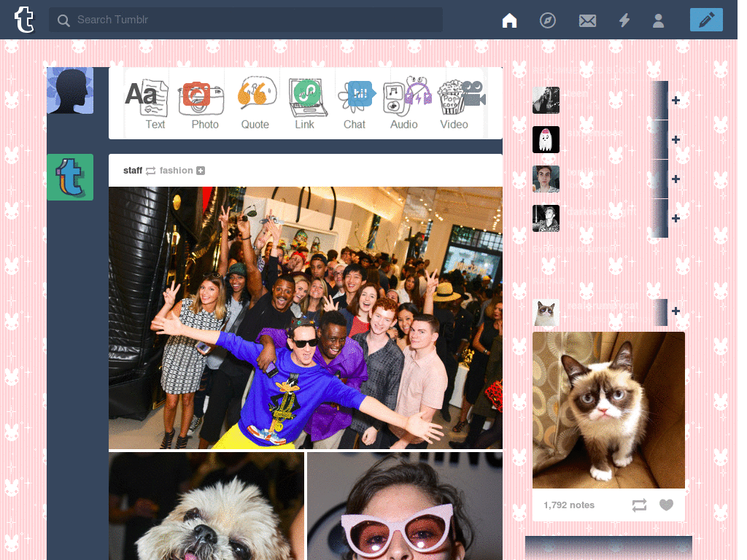The height and width of the screenshot is (560, 747).
Task: Follow the teen recommended blog
Action: point(675,100)
